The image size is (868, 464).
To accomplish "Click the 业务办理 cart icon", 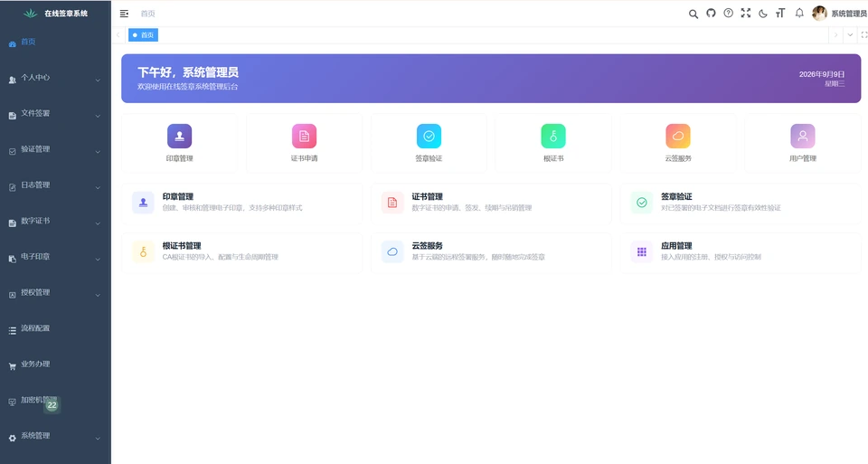I will [12, 366].
